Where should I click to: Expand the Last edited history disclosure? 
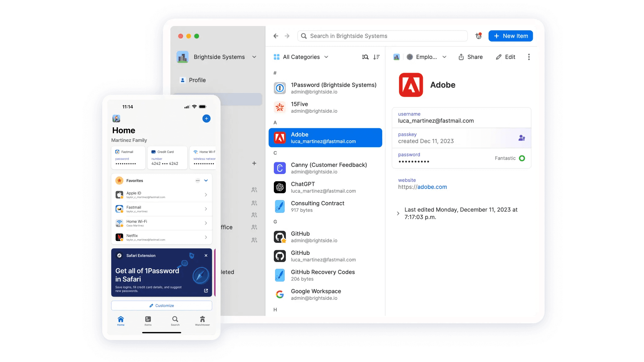(398, 213)
